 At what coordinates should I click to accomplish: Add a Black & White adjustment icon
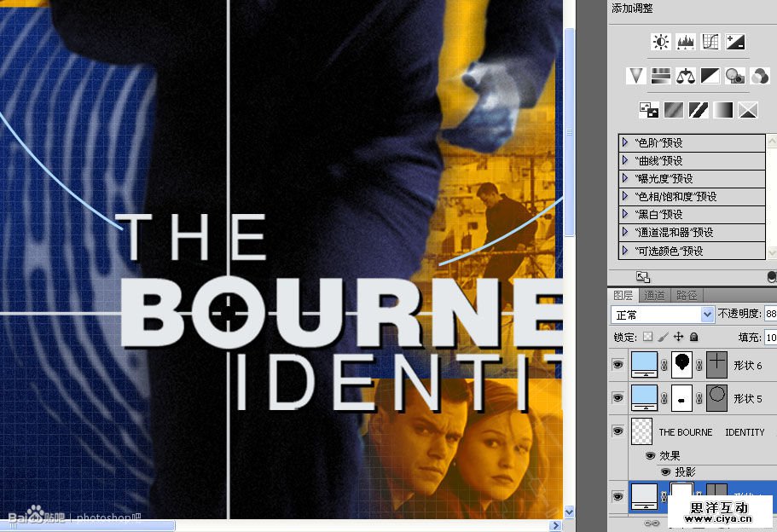pyautogui.click(x=710, y=76)
